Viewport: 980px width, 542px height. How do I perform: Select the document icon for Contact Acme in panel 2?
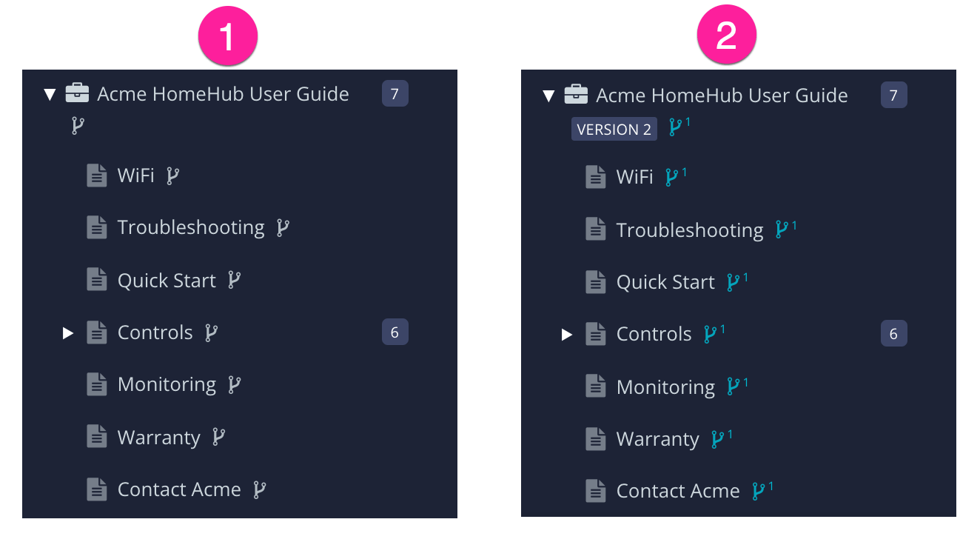(x=596, y=490)
